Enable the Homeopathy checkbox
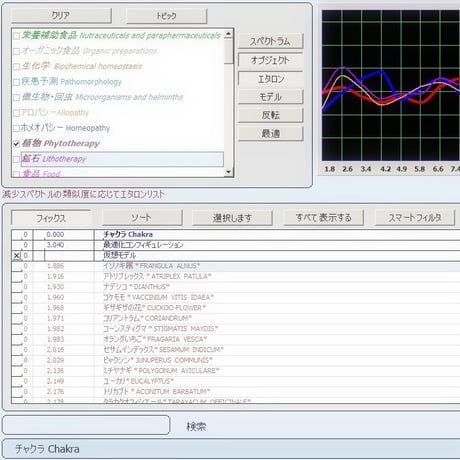Viewport: 460px width, 460px height. click(16, 128)
